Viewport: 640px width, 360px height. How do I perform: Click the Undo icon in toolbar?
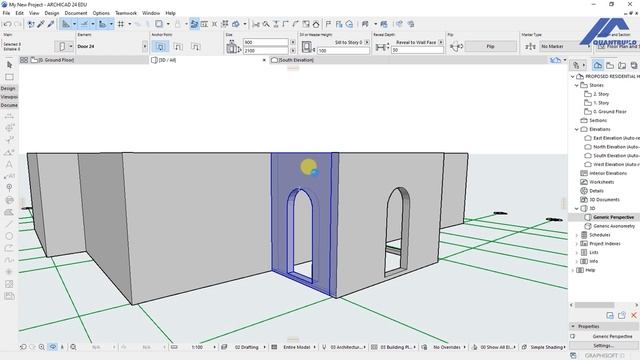tap(7, 24)
